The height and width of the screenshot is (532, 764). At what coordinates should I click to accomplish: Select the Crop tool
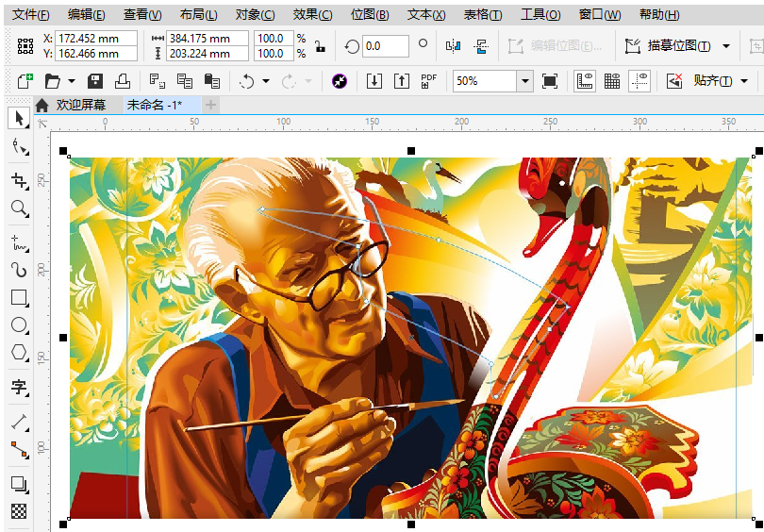[19, 181]
